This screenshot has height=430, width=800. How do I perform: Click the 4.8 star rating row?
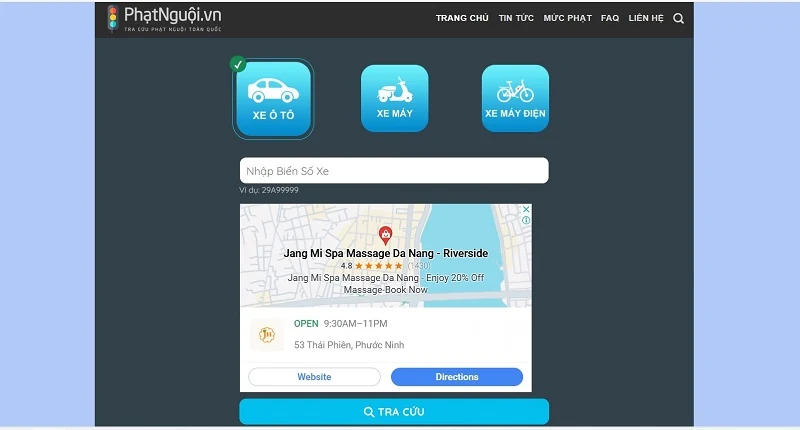(386, 266)
